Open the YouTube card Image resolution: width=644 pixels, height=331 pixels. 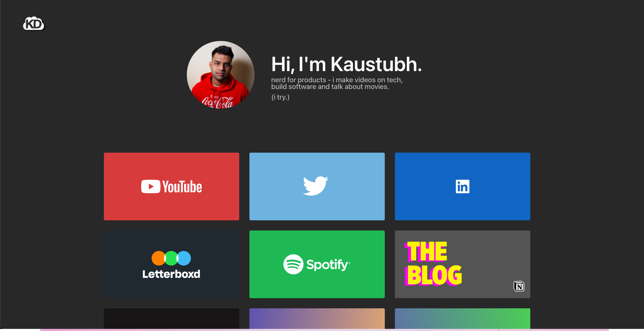[172, 186]
